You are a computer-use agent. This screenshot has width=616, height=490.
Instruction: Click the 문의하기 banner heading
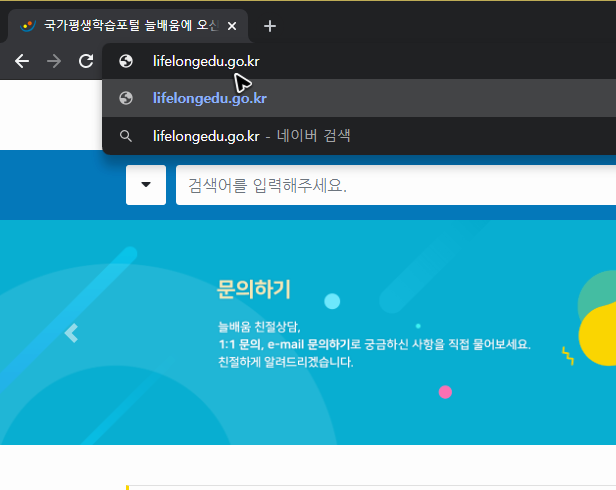point(254,290)
